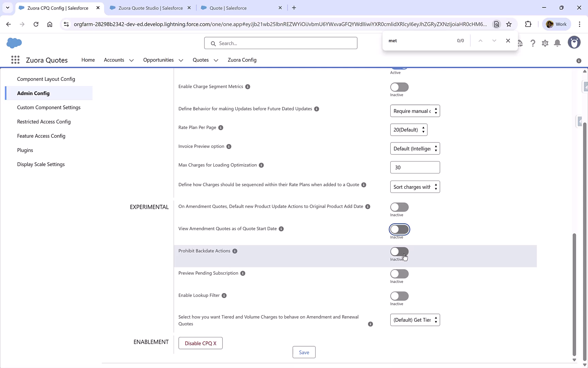
Task: Open the Salesforce help question mark
Action: coord(533,43)
